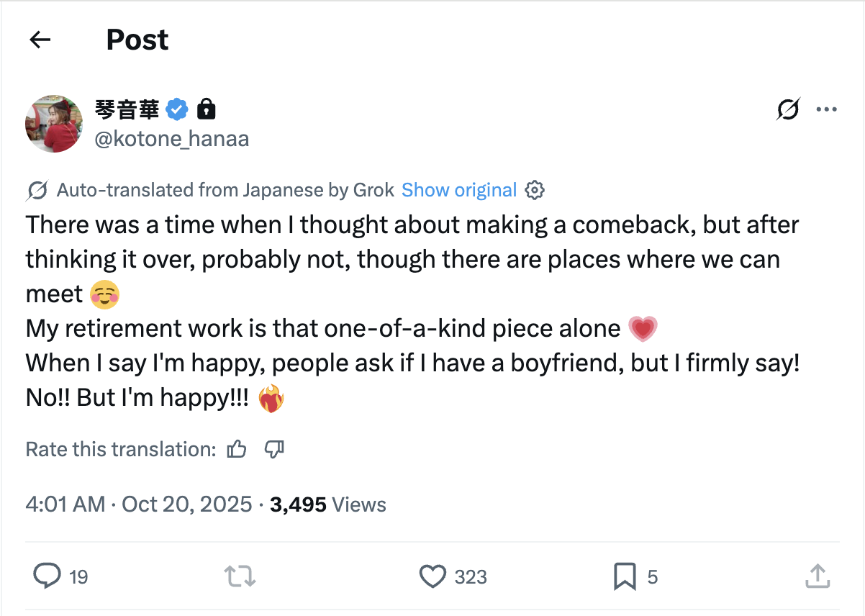The width and height of the screenshot is (865, 616).
Task: Click the back arrow icon
Action: pyautogui.click(x=40, y=40)
